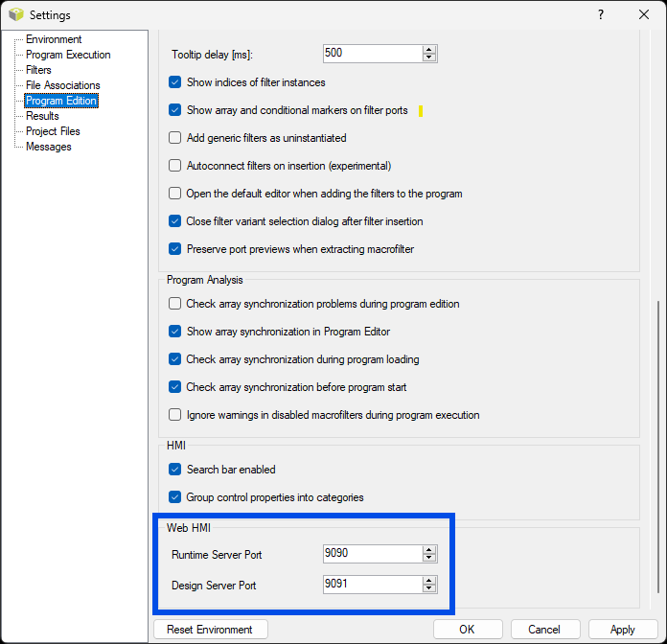Click the help question mark button
667x644 pixels.
pos(601,15)
